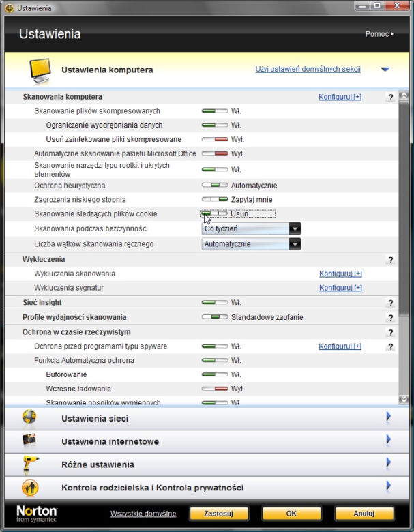Open Kontrola rodzicielska i Kontrola prywatności header
Viewport: 414px width, 532px height.
207,488
